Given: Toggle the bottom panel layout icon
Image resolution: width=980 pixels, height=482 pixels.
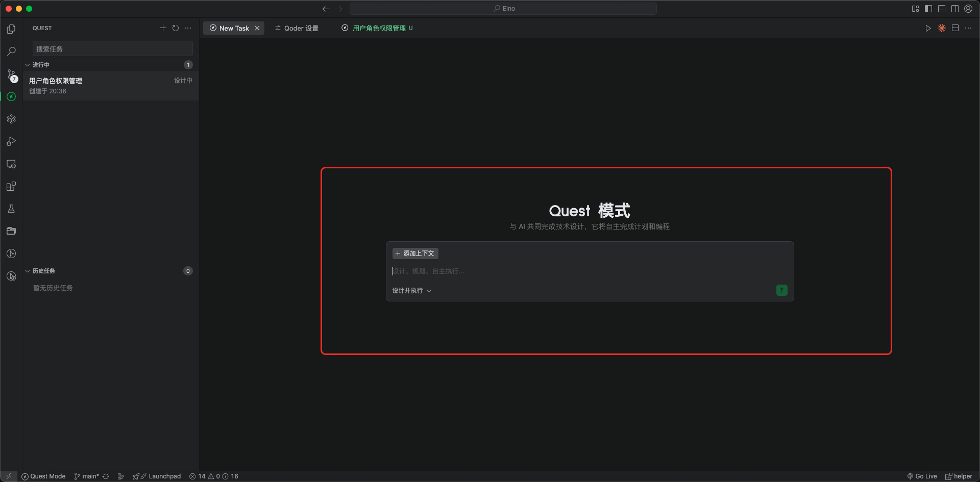Looking at the screenshot, I should pos(942,9).
